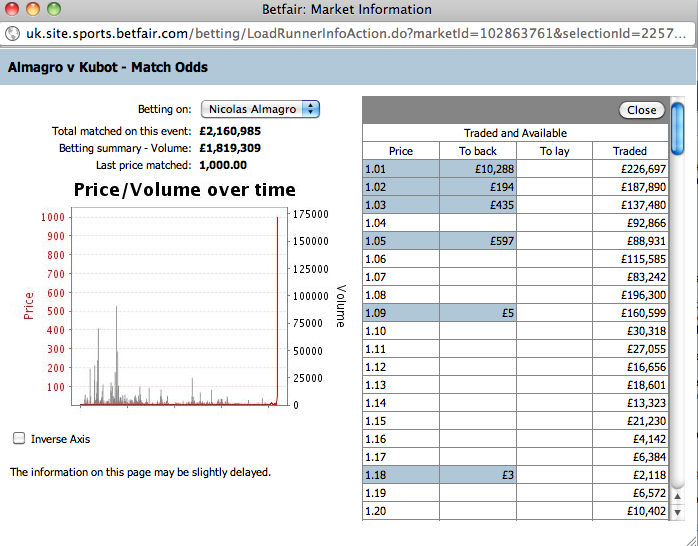Open the Betting on runner dropdown
This screenshot has height=546, width=698.
tap(260, 109)
